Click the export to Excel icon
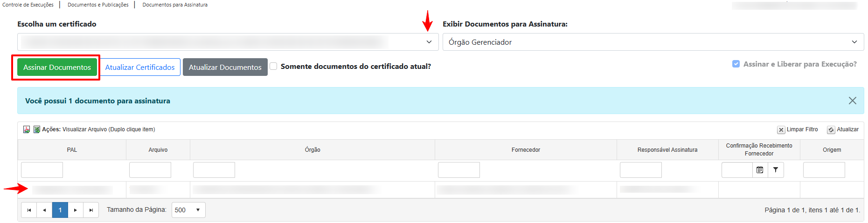This screenshot has width=868, height=223. [36, 129]
